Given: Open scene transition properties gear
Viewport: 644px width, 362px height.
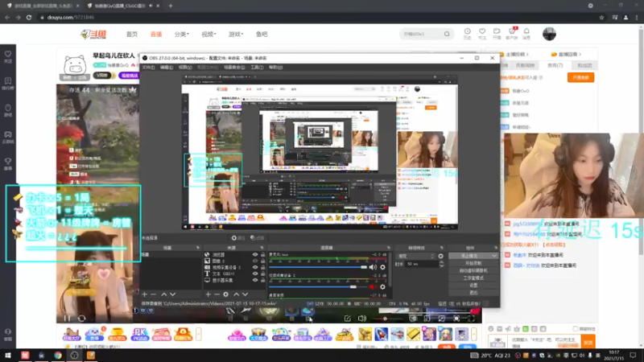Looking at the screenshot, I should coord(440,256).
